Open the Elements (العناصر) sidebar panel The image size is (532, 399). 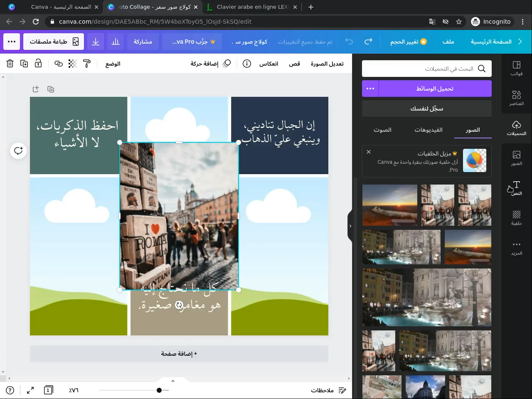pos(516,98)
